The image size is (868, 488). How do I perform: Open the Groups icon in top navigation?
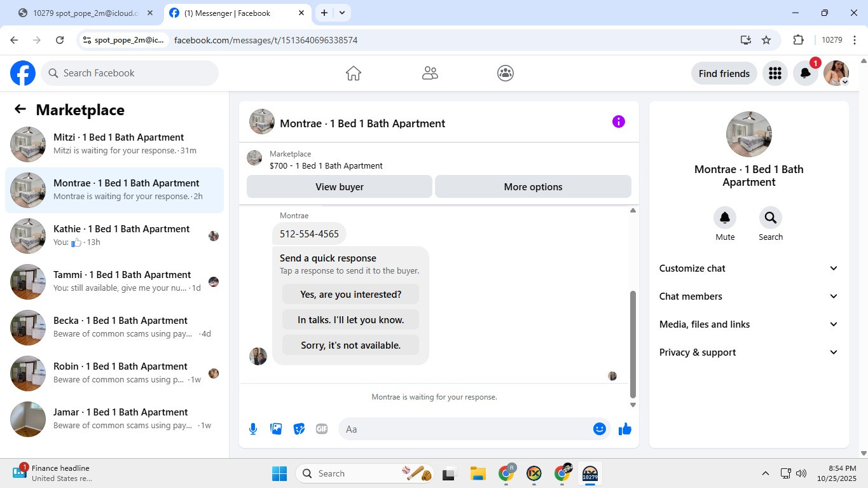point(506,73)
